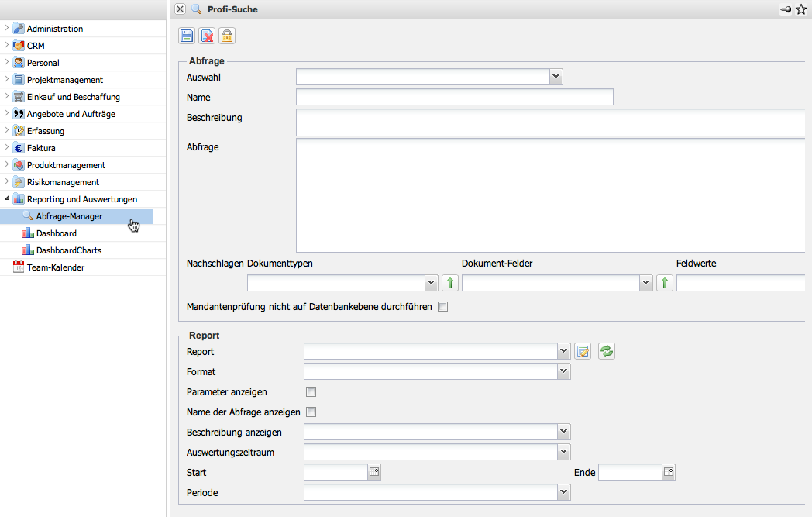812x517 pixels.
Task: Refresh the report list with green arrows
Action: point(607,351)
